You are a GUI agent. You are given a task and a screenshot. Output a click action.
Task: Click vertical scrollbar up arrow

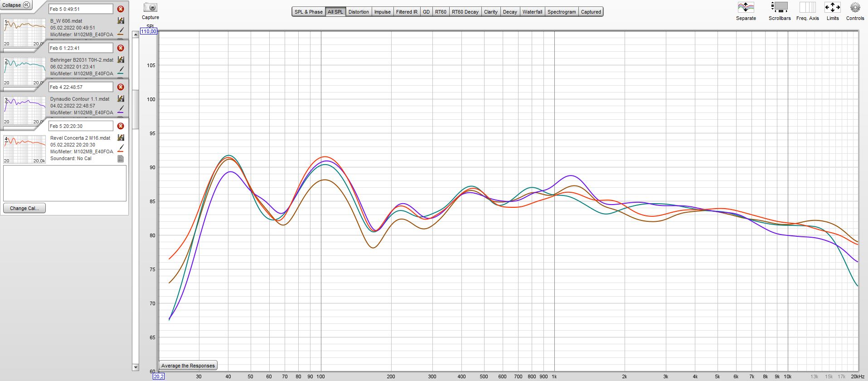[136, 34]
